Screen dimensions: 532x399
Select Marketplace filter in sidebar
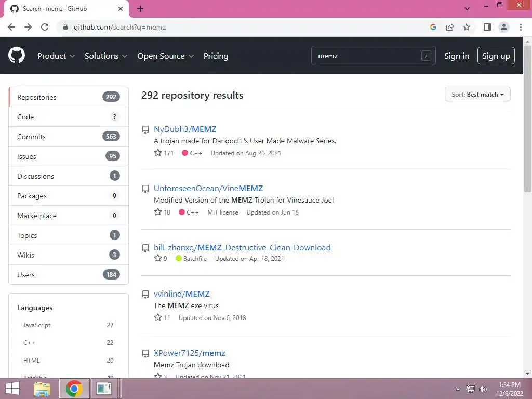69,216
